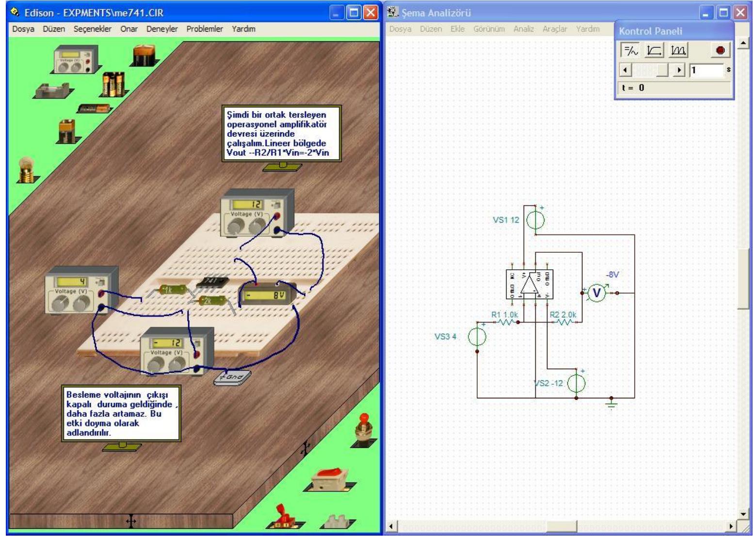Click the schematic's horizontal scrollbar right arrow
Image resolution: width=756 pixels, height=540 pixels.
pyautogui.click(x=731, y=526)
